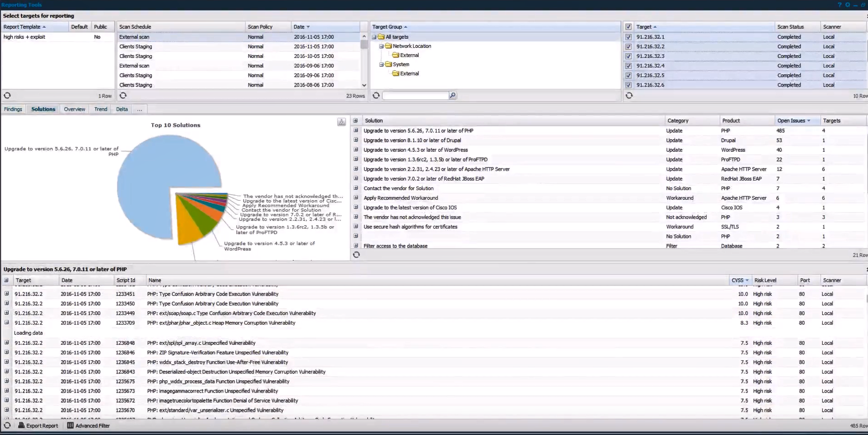Expand finding with script id 1236848
This screenshot has height=435, width=868.
click(6, 342)
